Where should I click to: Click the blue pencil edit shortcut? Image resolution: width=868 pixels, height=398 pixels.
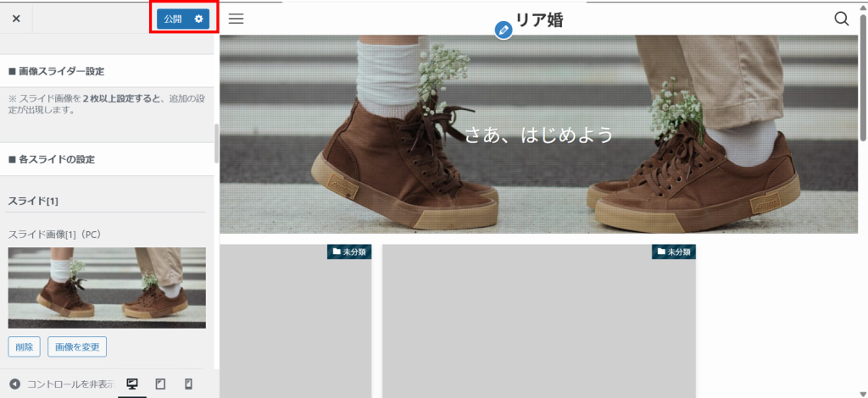click(x=504, y=30)
